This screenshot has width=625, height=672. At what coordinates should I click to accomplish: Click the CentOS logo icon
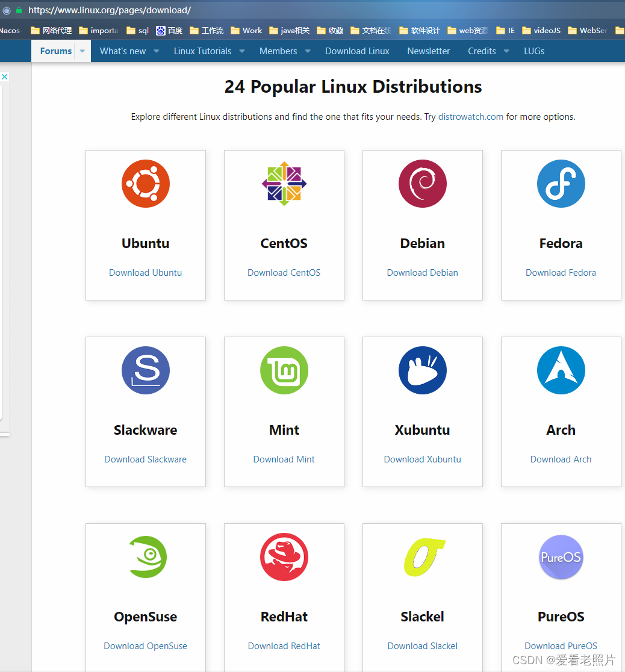pyautogui.click(x=284, y=184)
